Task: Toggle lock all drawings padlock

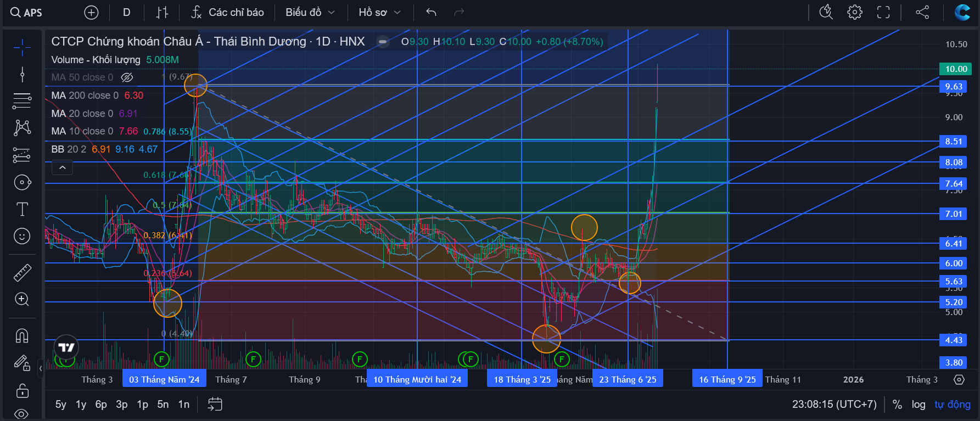Action: click(22, 390)
